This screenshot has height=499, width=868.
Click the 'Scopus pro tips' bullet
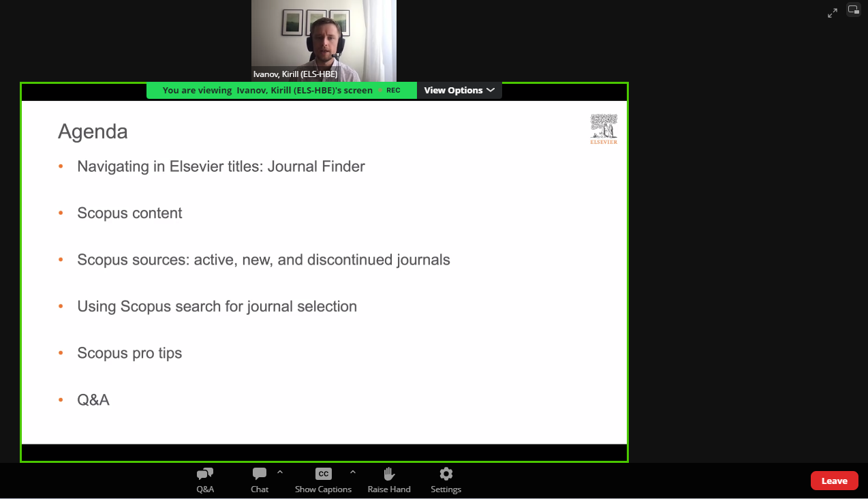tap(129, 353)
